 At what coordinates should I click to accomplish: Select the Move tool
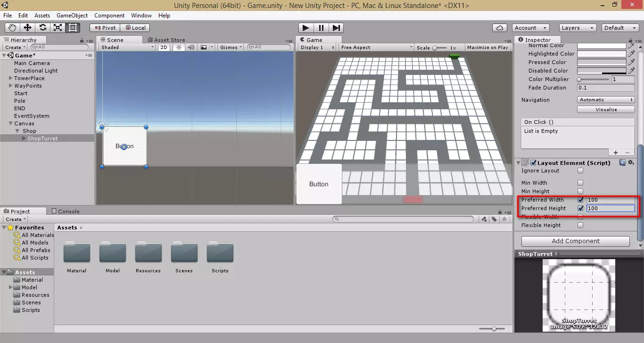[x=28, y=28]
